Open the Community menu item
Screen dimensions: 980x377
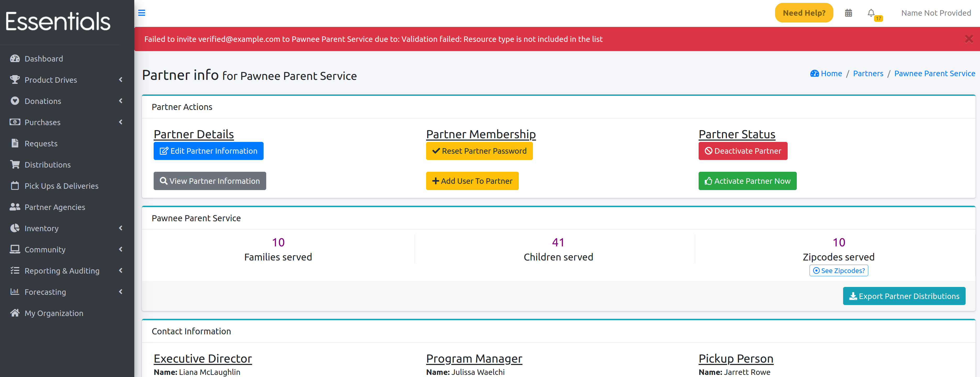(x=45, y=250)
